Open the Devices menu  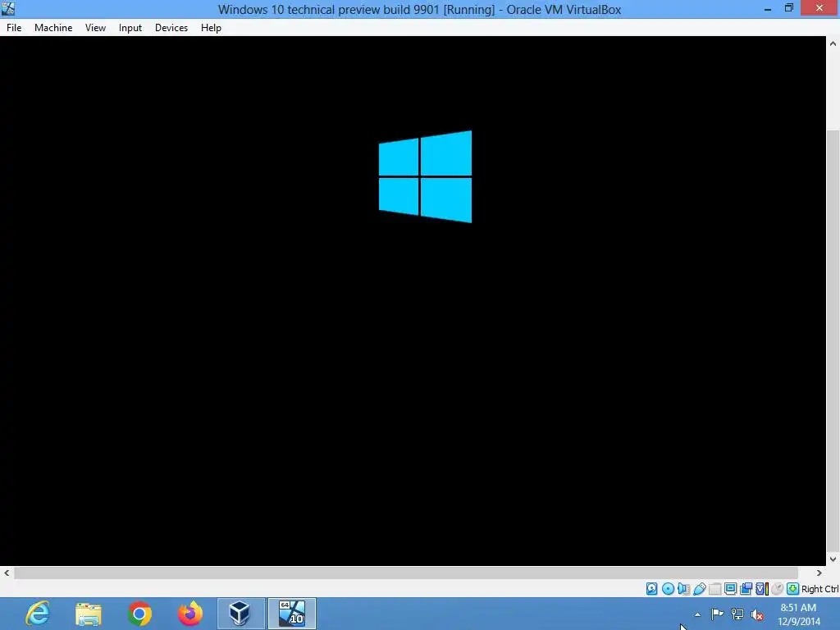(x=171, y=28)
